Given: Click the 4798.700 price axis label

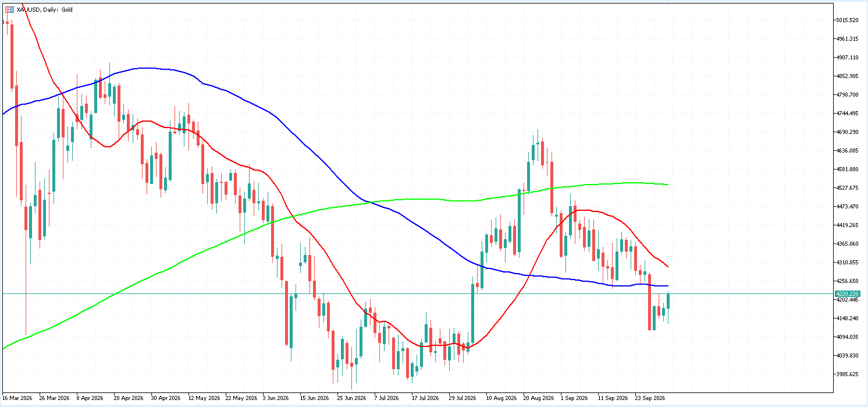Looking at the screenshot, I should click(847, 95).
